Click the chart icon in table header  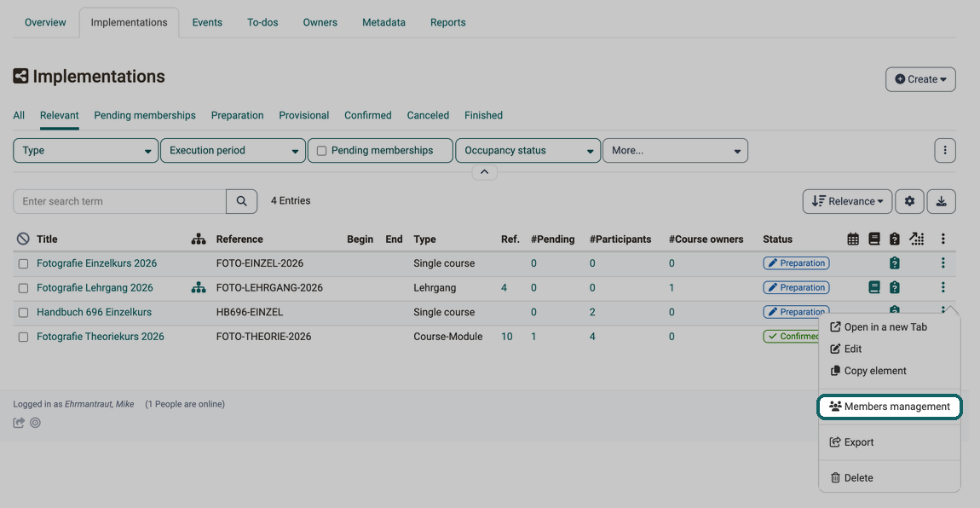click(917, 239)
